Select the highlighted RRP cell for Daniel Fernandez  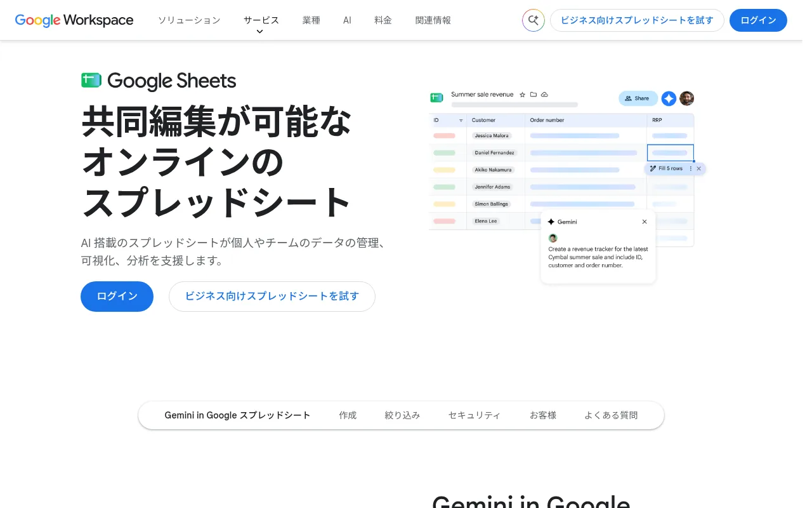[x=671, y=153]
